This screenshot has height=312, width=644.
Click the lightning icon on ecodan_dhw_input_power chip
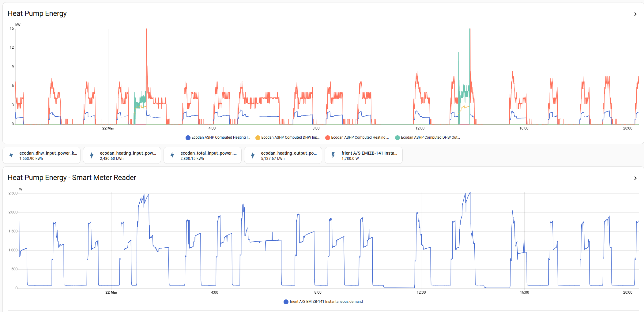(11, 156)
